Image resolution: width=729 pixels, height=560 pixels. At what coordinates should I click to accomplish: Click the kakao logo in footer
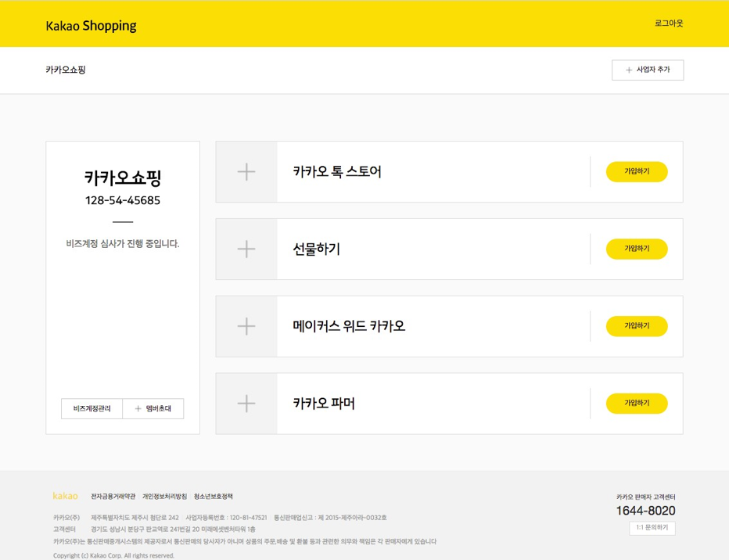(65, 496)
